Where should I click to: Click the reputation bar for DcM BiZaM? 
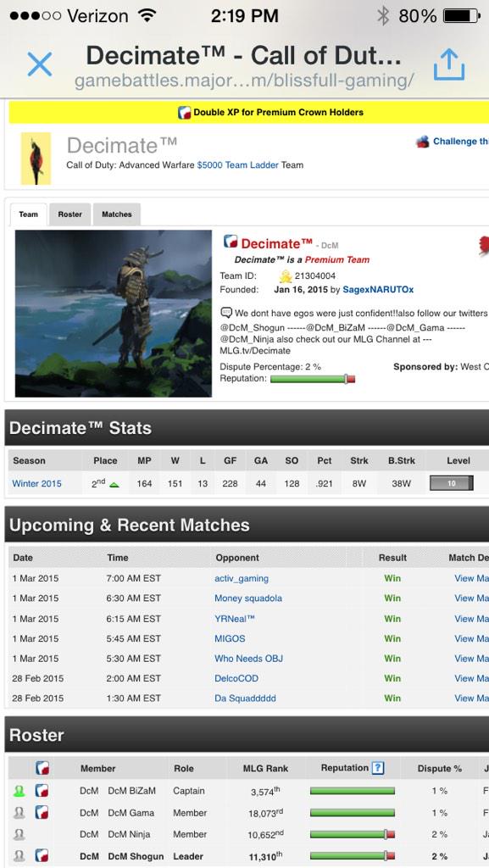pos(353,791)
